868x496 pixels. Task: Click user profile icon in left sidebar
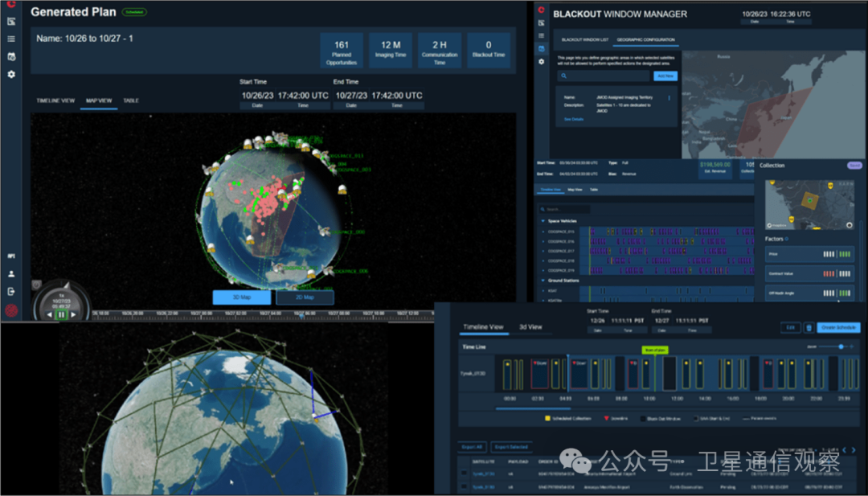pyautogui.click(x=11, y=274)
